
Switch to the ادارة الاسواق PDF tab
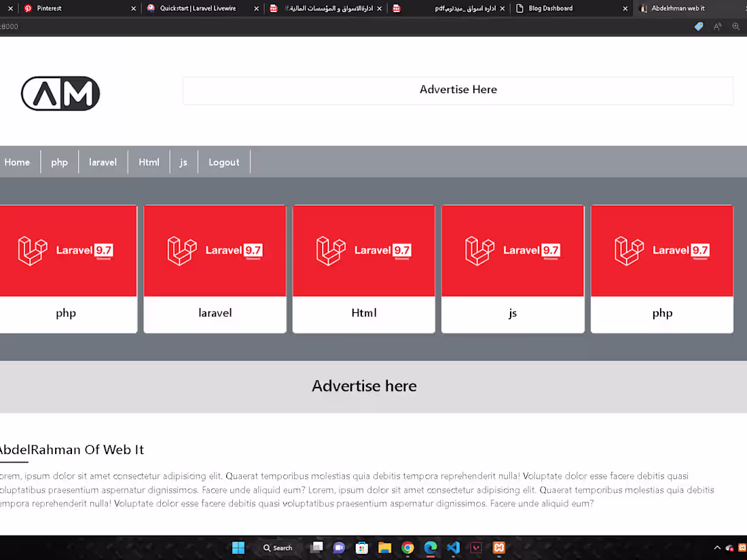coord(325,8)
